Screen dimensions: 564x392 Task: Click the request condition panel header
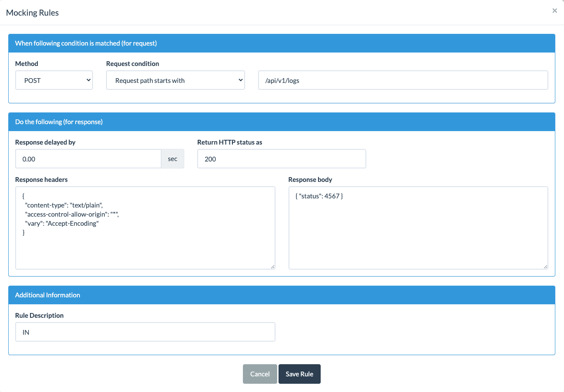coord(282,43)
